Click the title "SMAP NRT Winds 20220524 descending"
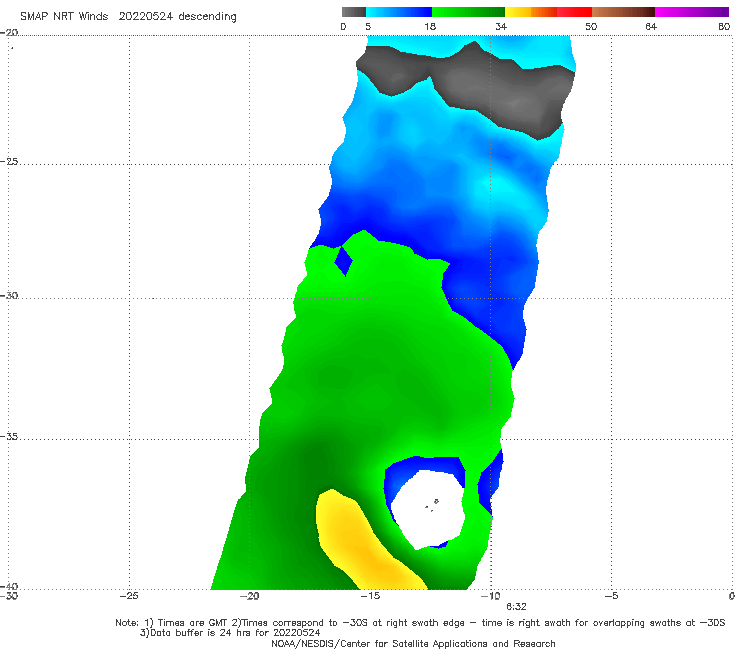 point(128,17)
